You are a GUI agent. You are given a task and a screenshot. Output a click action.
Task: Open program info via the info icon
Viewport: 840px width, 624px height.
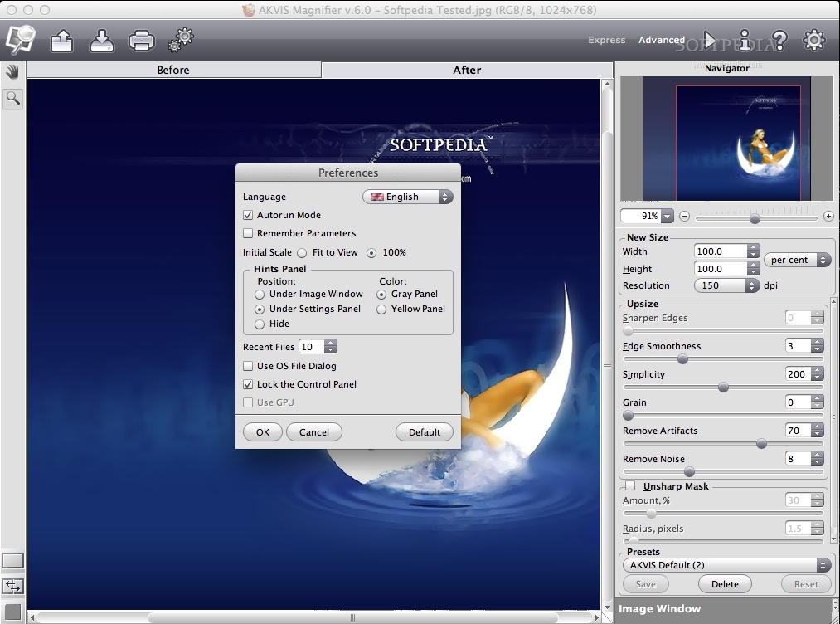pos(745,40)
